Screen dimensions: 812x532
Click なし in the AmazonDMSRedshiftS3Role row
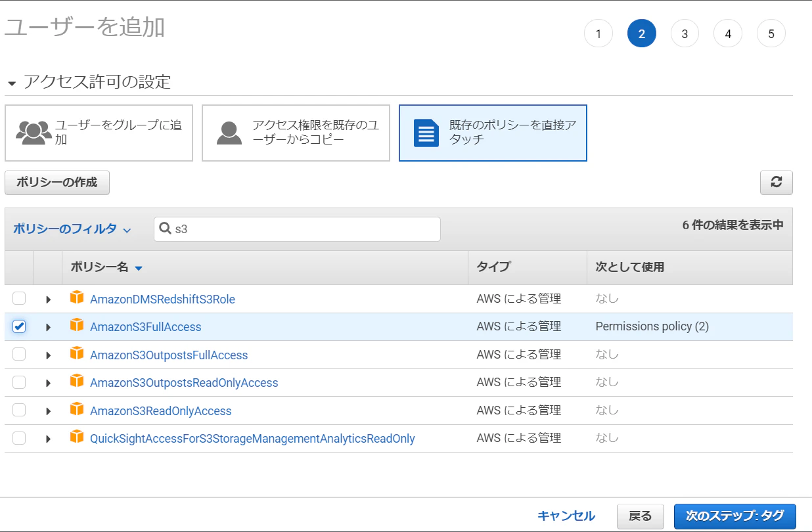coord(607,299)
